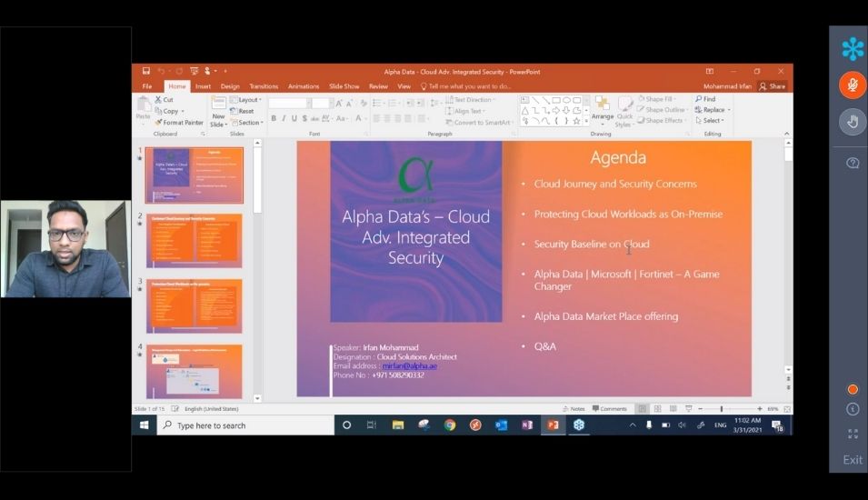Expand the shapes gallery
Viewport: 868px width, 500px height.
point(586,121)
